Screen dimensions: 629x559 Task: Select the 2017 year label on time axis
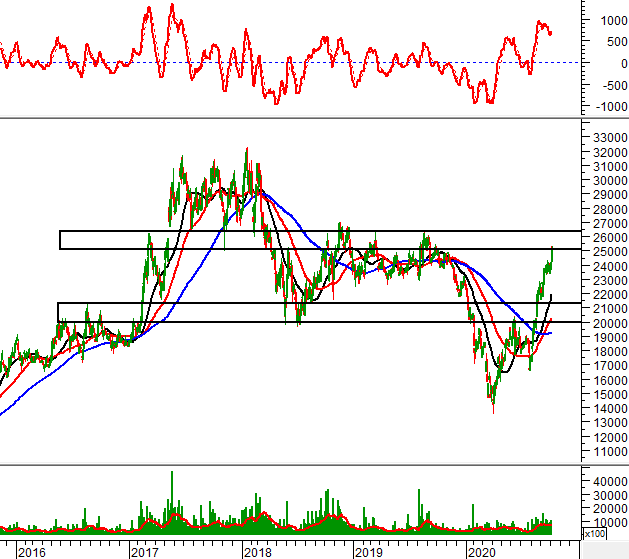tap(144, 553)
